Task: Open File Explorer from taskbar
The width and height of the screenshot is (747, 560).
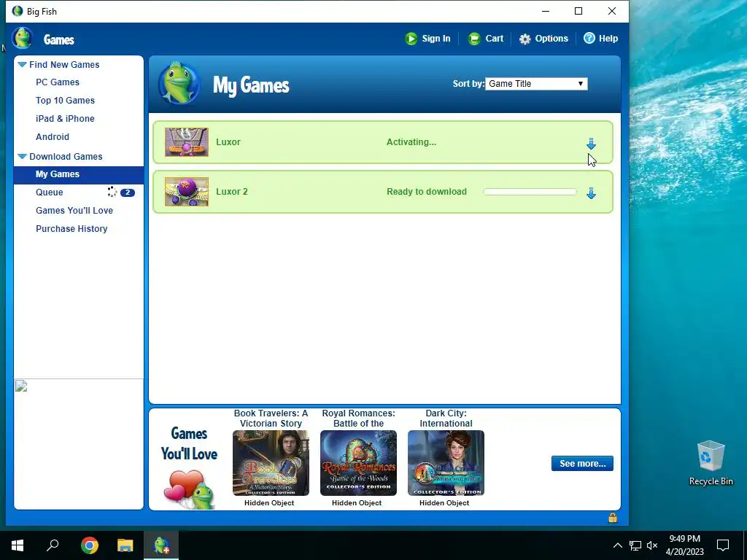Action: 125,545
